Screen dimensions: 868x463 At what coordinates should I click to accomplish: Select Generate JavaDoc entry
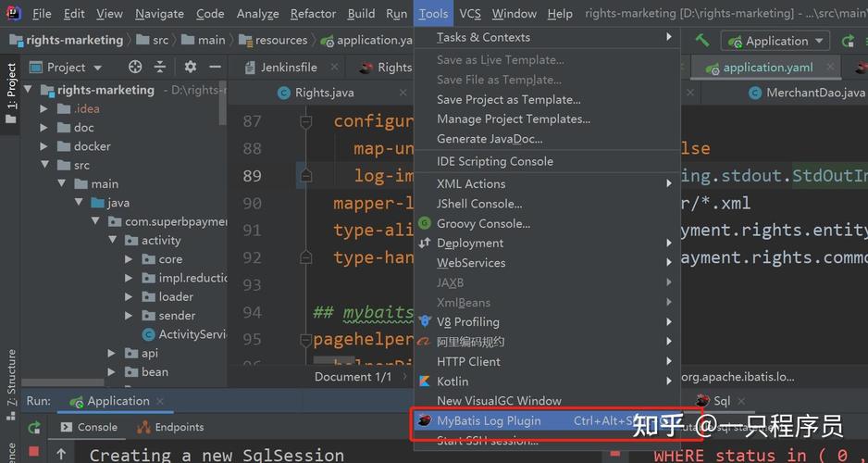click(x=547, y=139)
